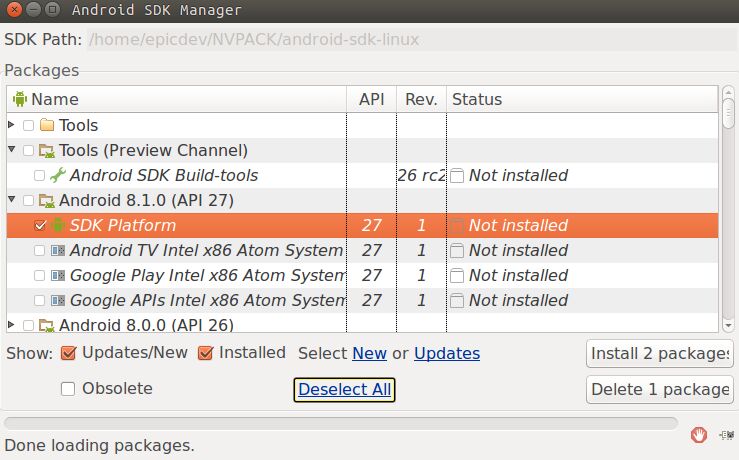Viewport: 739px width, 460px height.
Task: Click the Android 8.1.0 (API 27) folder icon
Action: tap(47, 201)
